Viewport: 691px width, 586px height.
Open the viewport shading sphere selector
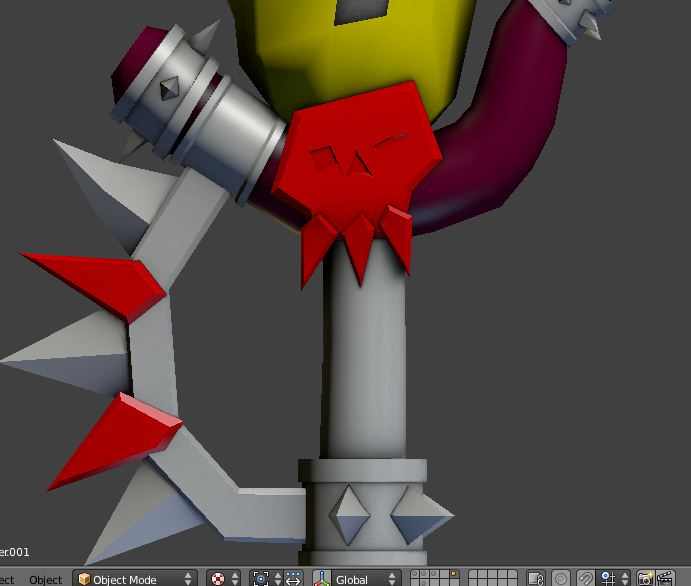[x=224, y=579]
